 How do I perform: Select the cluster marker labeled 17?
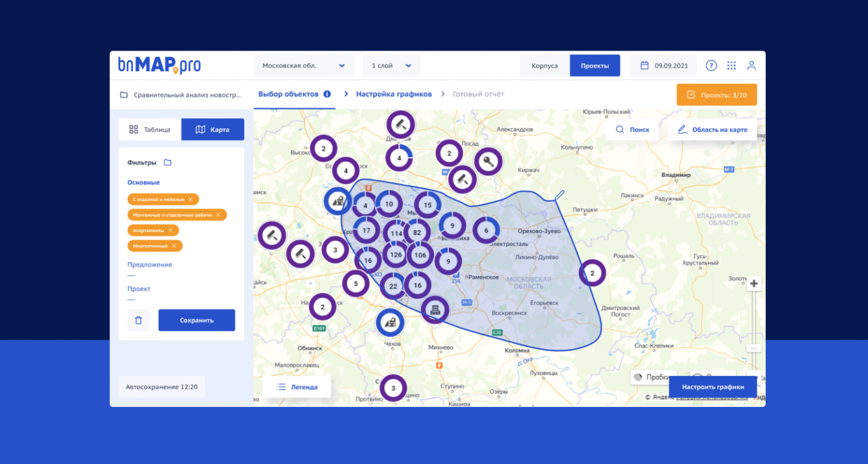coord(367,230)
